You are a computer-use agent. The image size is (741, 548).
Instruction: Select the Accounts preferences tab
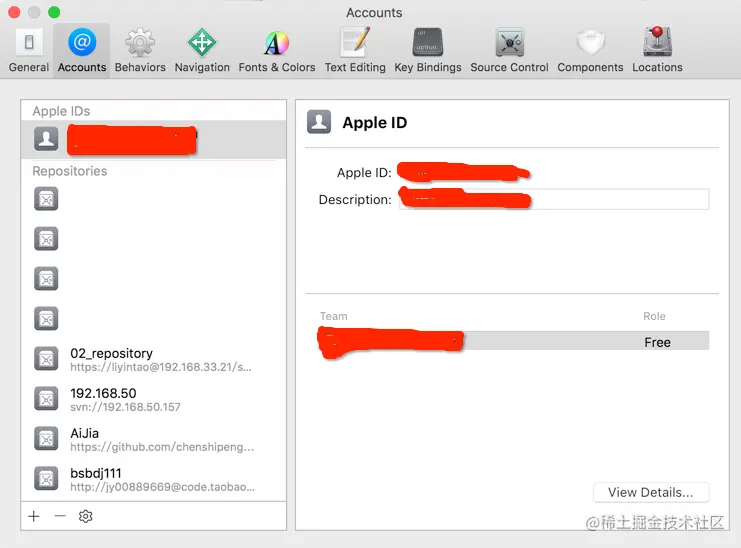point(82,51)
